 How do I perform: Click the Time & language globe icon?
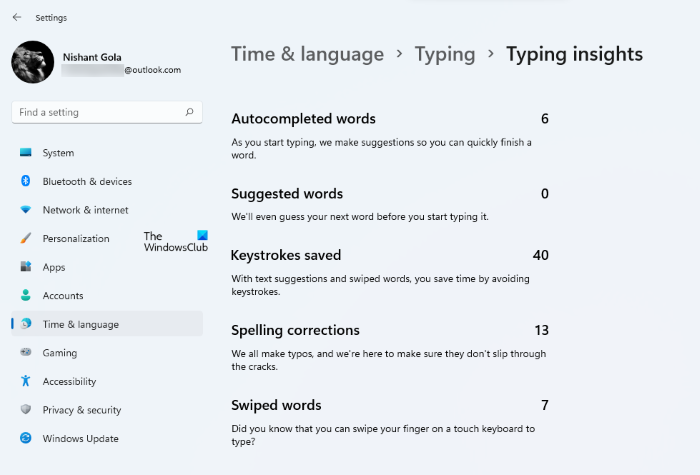pos(26,324)
